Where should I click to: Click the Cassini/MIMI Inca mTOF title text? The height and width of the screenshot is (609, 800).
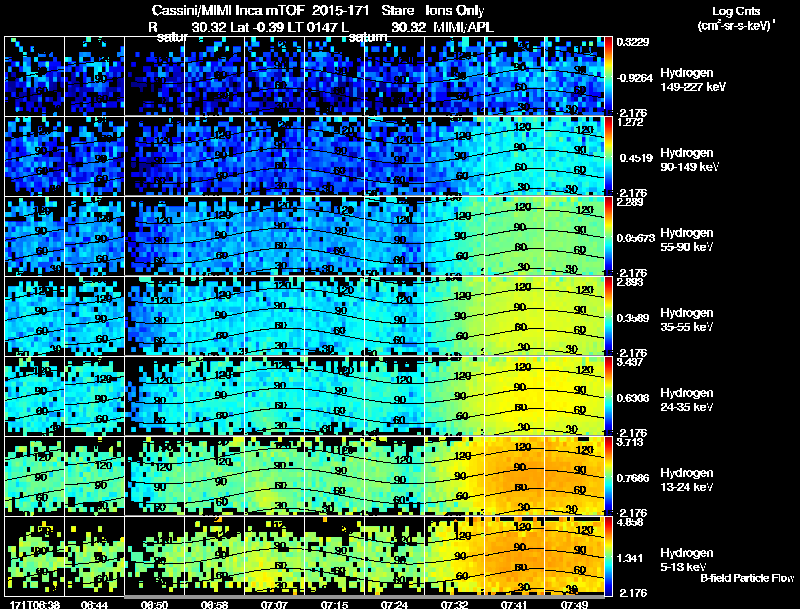(228, 11)
